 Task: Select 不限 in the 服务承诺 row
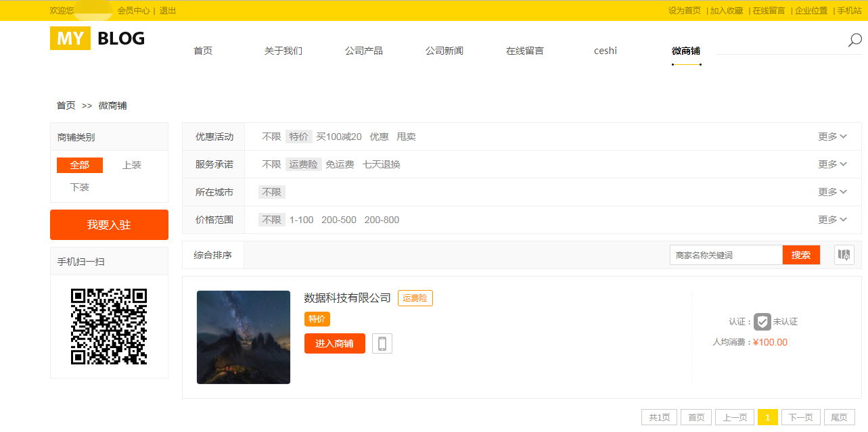pyautogui.click(x=271, y=164)
